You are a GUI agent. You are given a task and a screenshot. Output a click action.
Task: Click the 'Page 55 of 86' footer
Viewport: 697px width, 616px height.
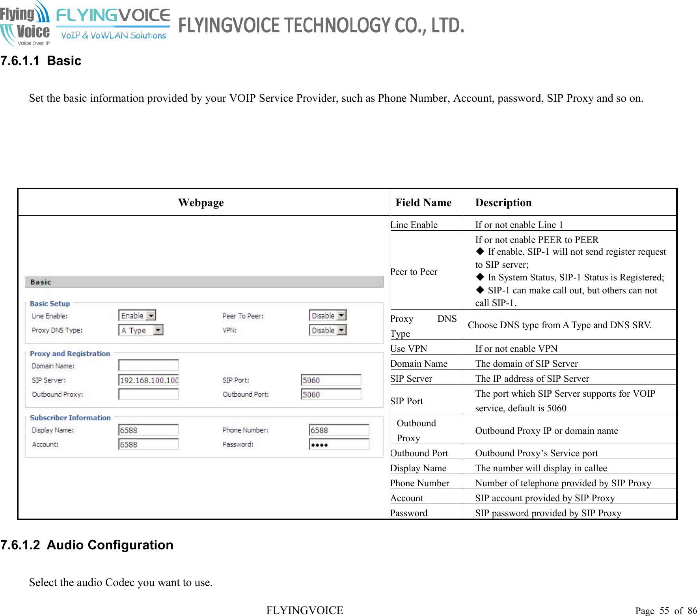pyautogui.click(x=666, y=610)
